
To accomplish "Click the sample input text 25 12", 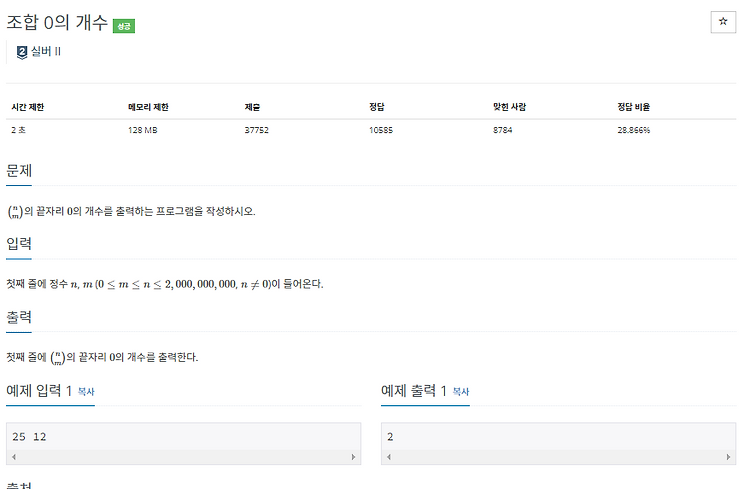I will [29, 436].
